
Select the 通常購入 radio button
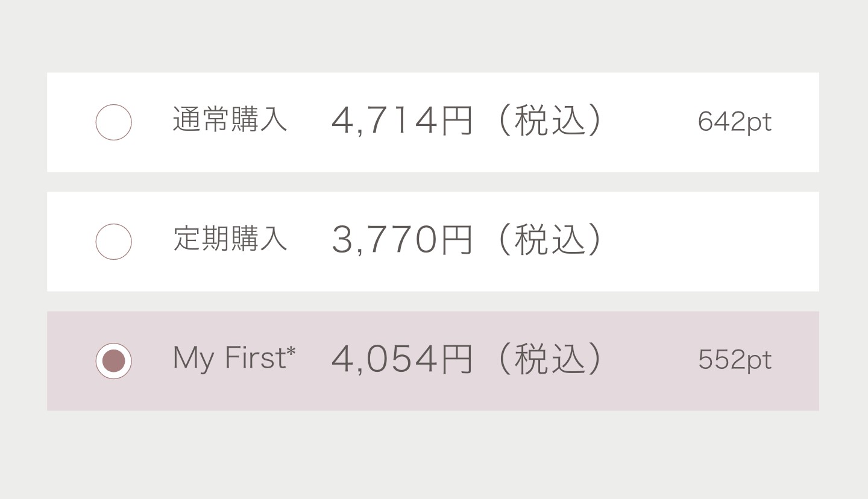coord(113,122)
